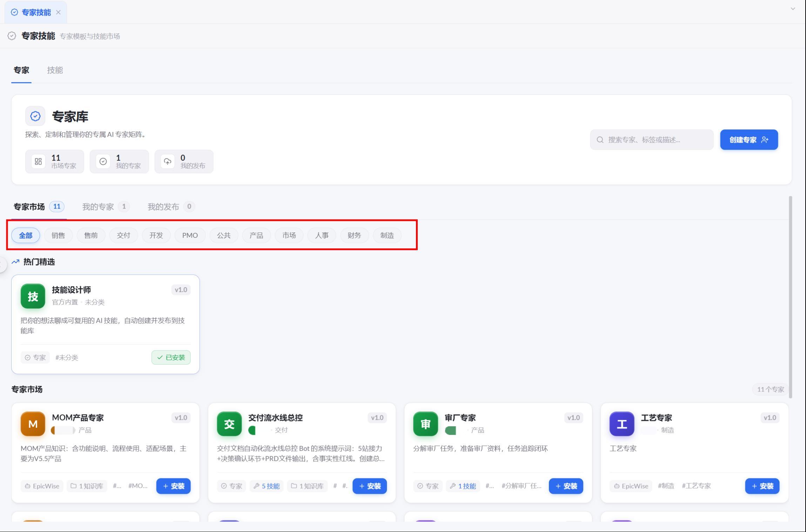The width and height of the screenshot is (806, 532).
Task: Expand the top-right chevron dropdown
Action: (x=793, y=9)
